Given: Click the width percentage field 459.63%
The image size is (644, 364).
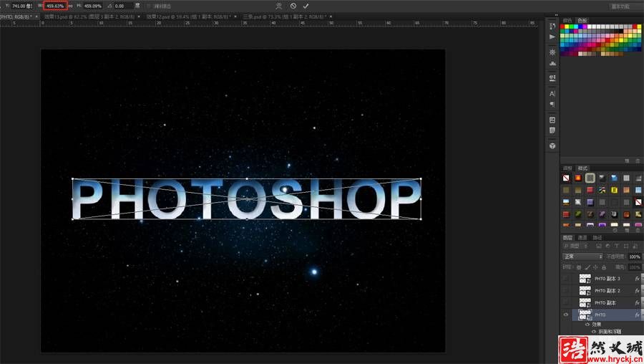Looking at the screenshot, I should coord(55,6).
